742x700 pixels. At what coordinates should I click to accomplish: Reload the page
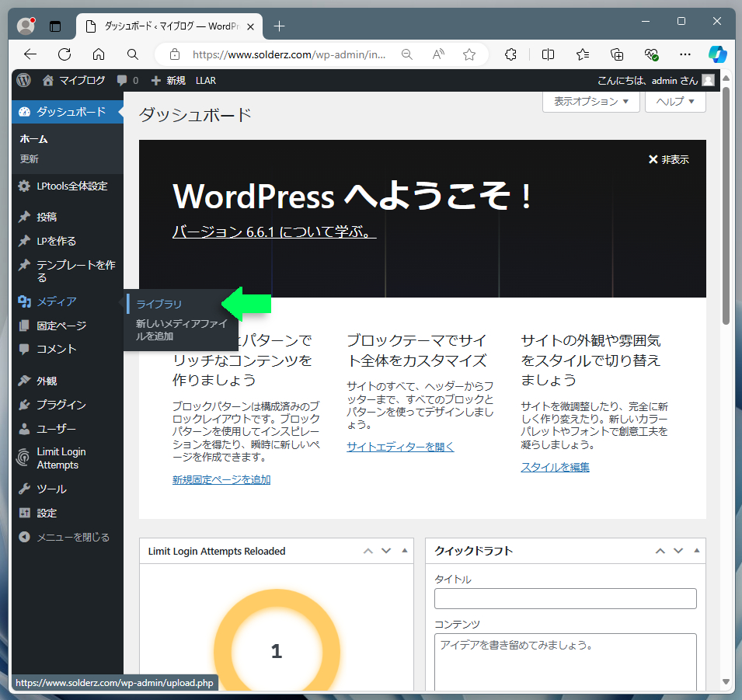64,54
